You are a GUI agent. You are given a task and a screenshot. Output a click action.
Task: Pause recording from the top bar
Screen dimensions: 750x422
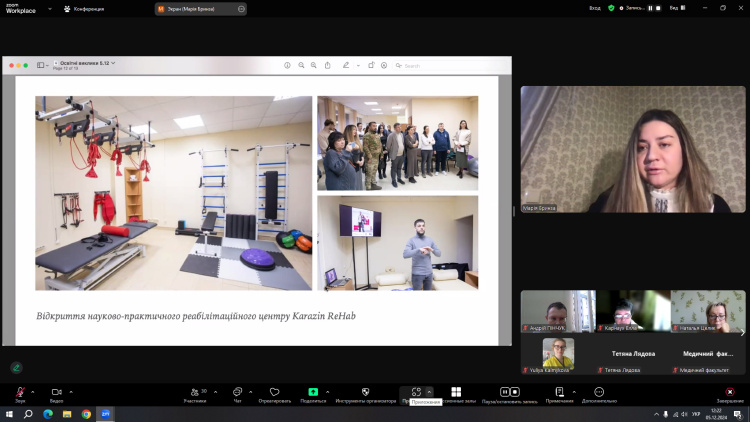point(650,8)
